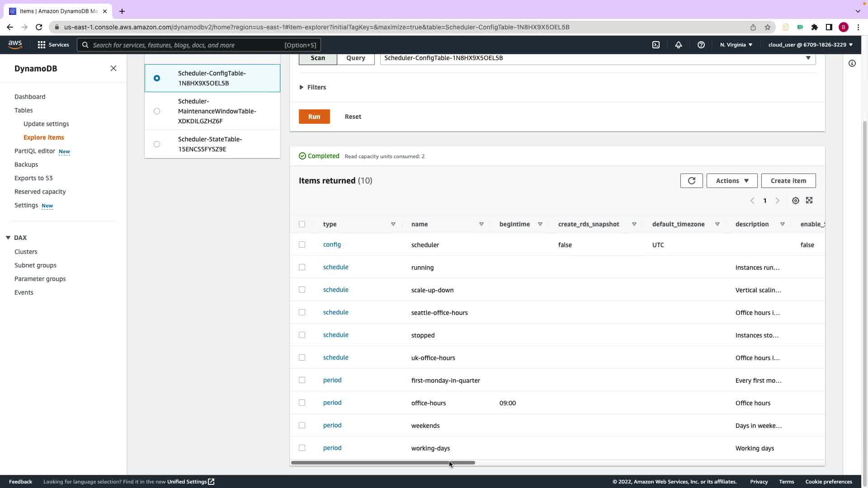Check the scheduler config row checkbox
The width and height of the screenshot is (868, 488).
302,244
